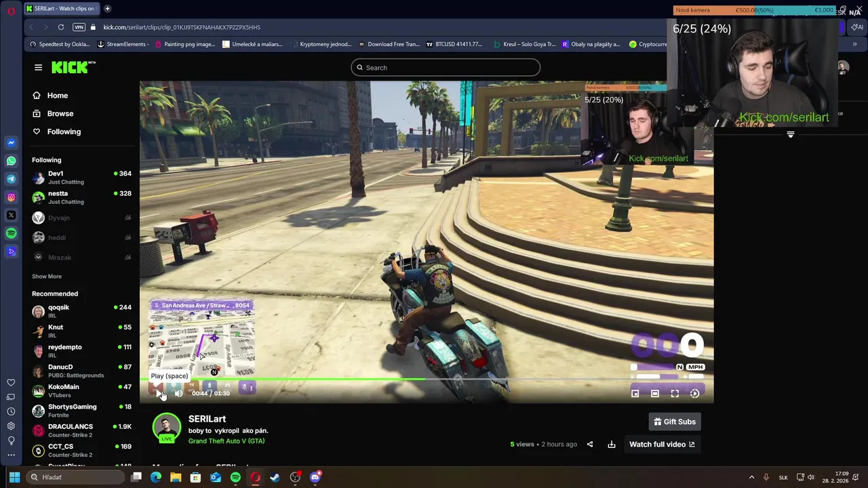Screen dimensions: 868x488
Task: Open Windows Start menu
Action: [x=14, y=477]
